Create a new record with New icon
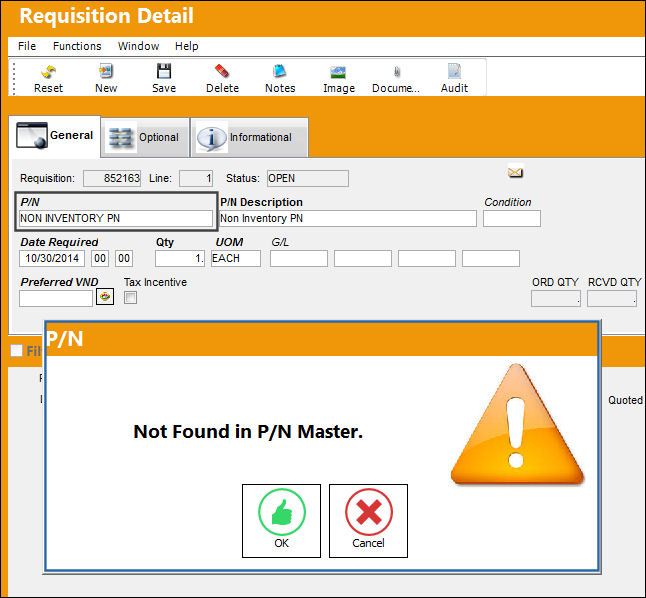The image size is (646, 598). pyautogui.click(x=106, y=72)
